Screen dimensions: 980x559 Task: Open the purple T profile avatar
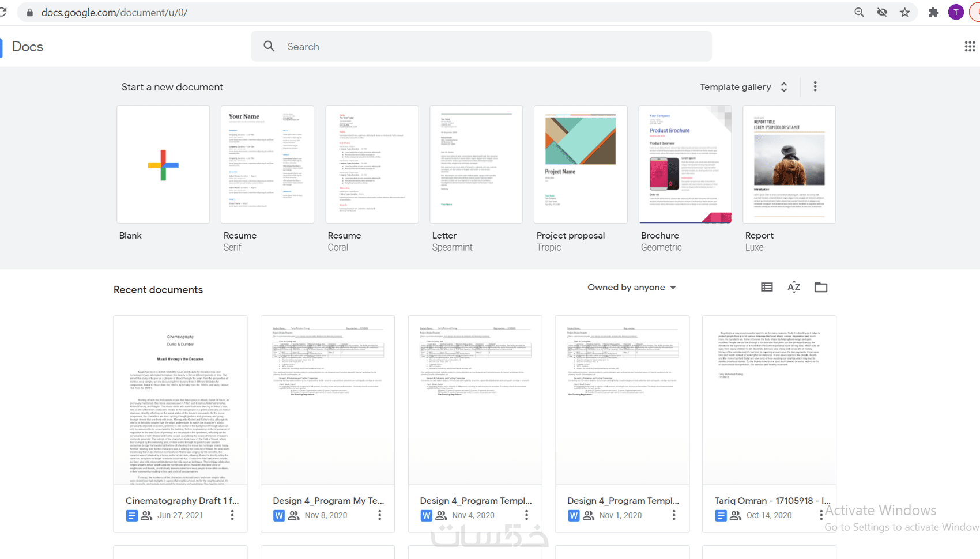956,12
